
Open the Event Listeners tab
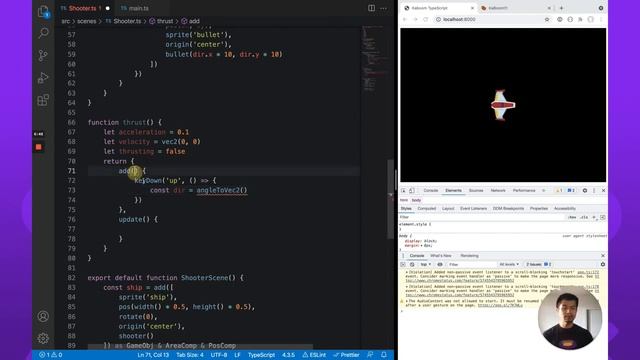[x=473, y=209]
